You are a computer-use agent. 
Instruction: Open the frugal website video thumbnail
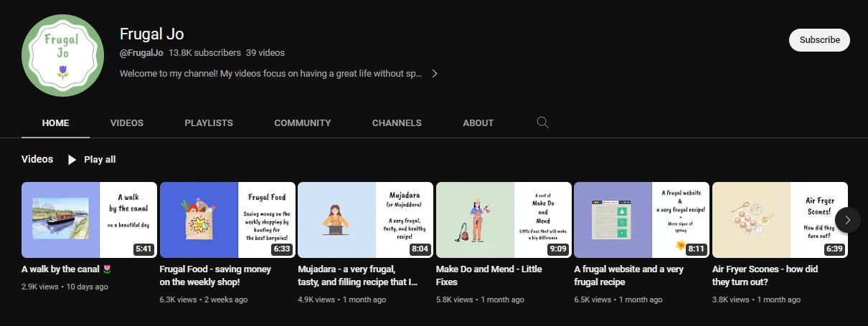[642, 220]
